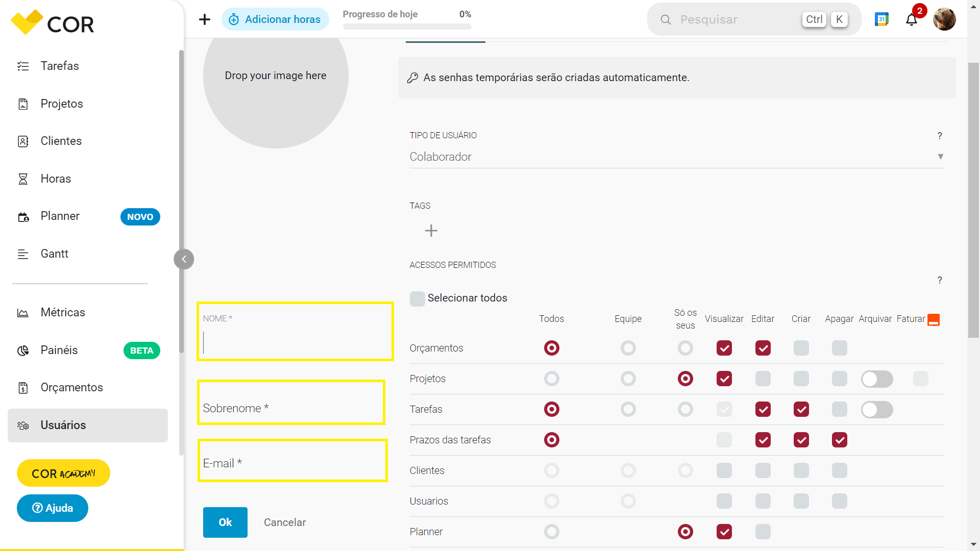The height and width of the screenshot is (551, 980).
Task: Click the COR logo
Action: pos(53,22)
